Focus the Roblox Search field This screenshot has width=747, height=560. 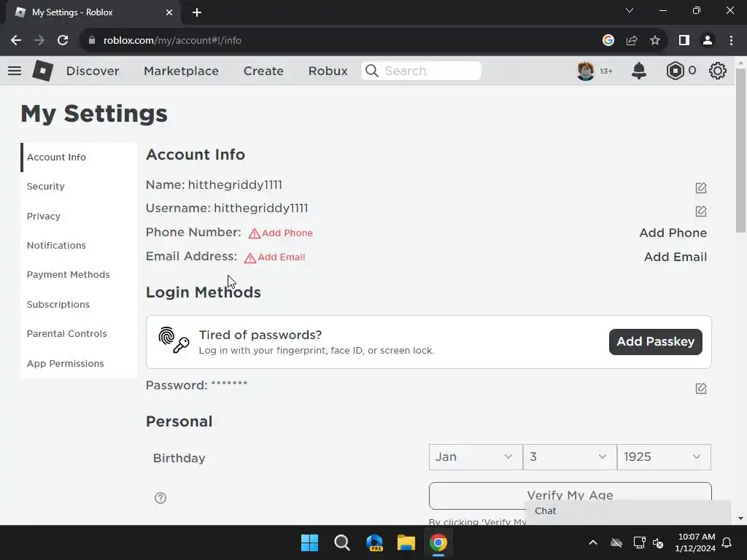(x=421, y=71)
